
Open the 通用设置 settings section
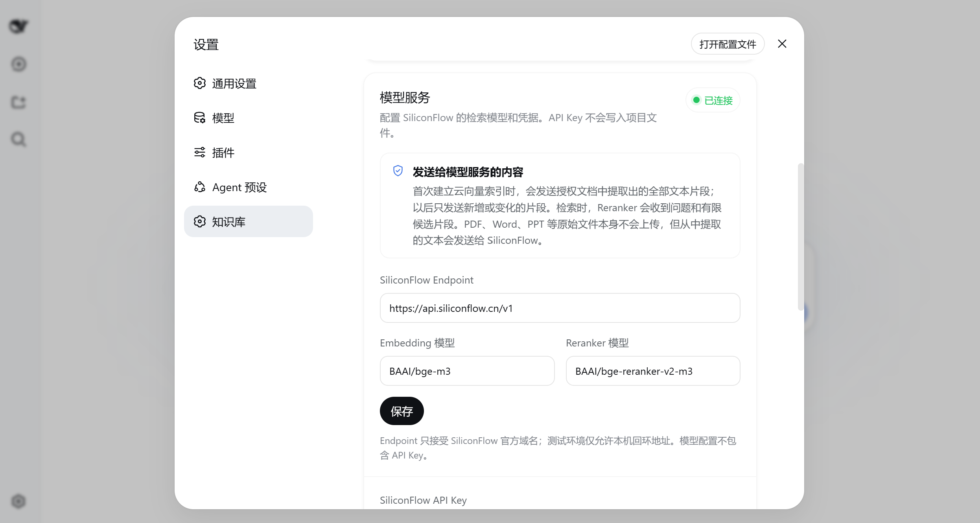248,83
